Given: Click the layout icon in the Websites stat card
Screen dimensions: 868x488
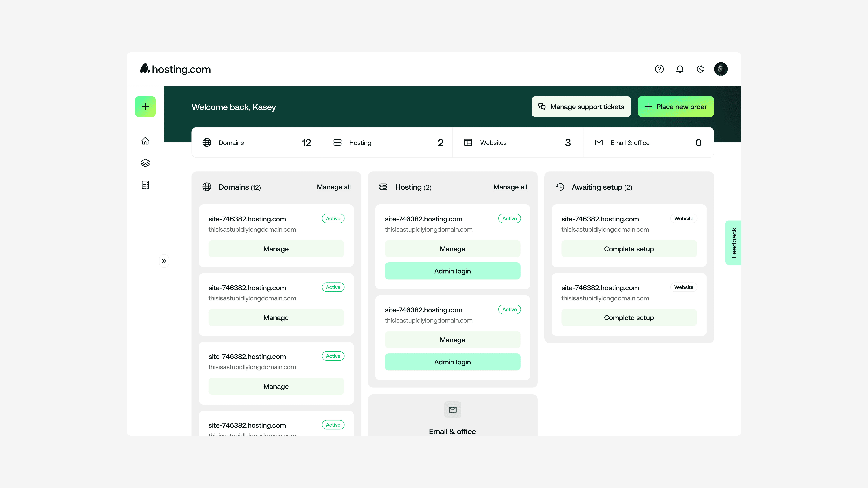Looking at the screenshot, I should point(468,142).
